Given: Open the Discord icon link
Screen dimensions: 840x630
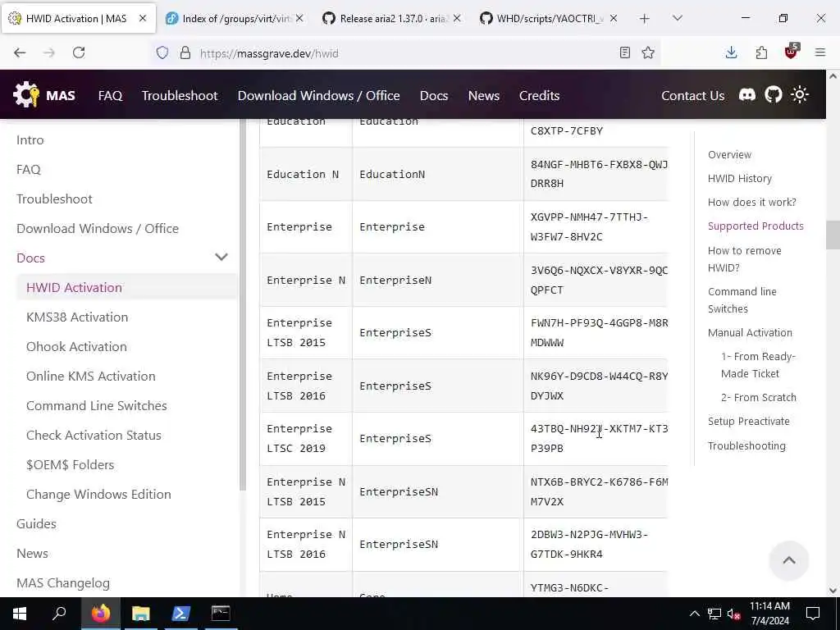Looking at the screenshot, I should pos(747,95).
